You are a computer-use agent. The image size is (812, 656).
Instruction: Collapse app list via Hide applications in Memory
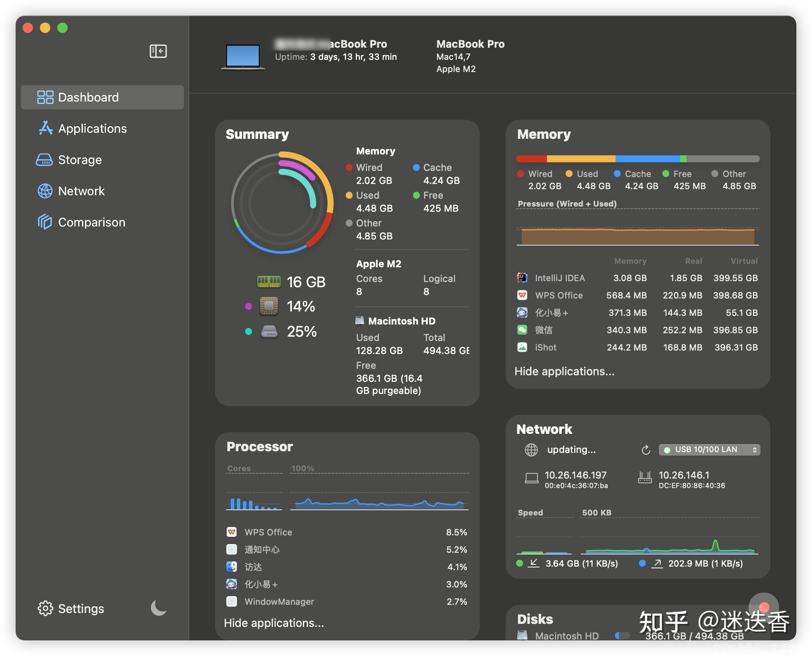pos(564,371)
